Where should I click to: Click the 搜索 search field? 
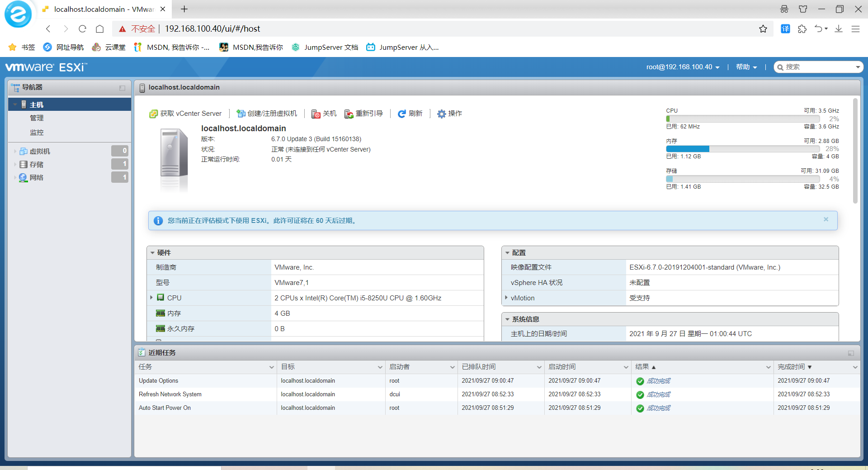tap(818, 67)
